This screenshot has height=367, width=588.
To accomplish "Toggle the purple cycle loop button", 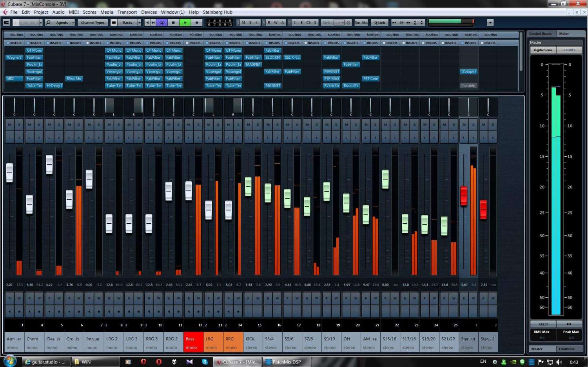I will point(162,22).
